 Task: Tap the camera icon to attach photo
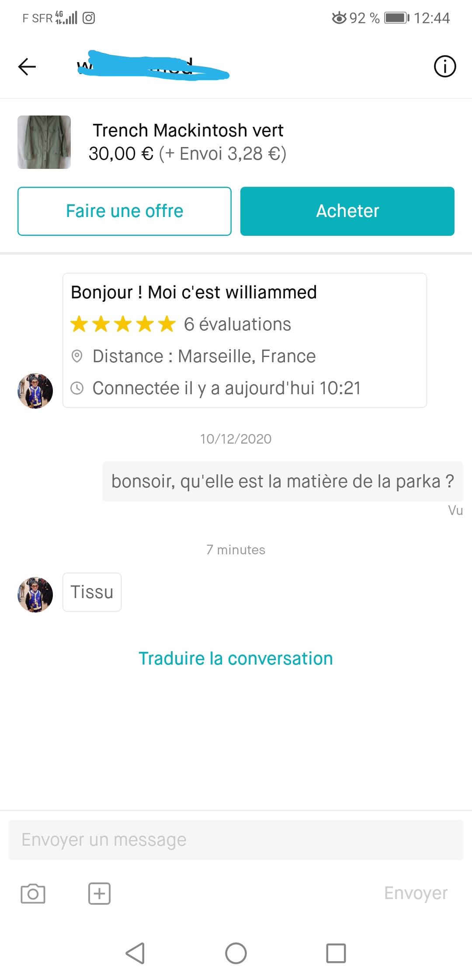coord(33,893)
